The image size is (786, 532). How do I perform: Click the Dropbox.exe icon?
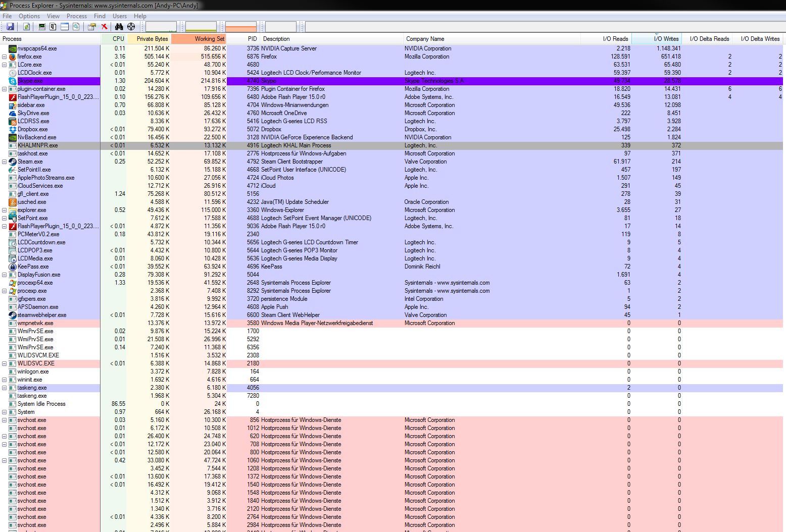pyautogui.click(x=13, y=129)
